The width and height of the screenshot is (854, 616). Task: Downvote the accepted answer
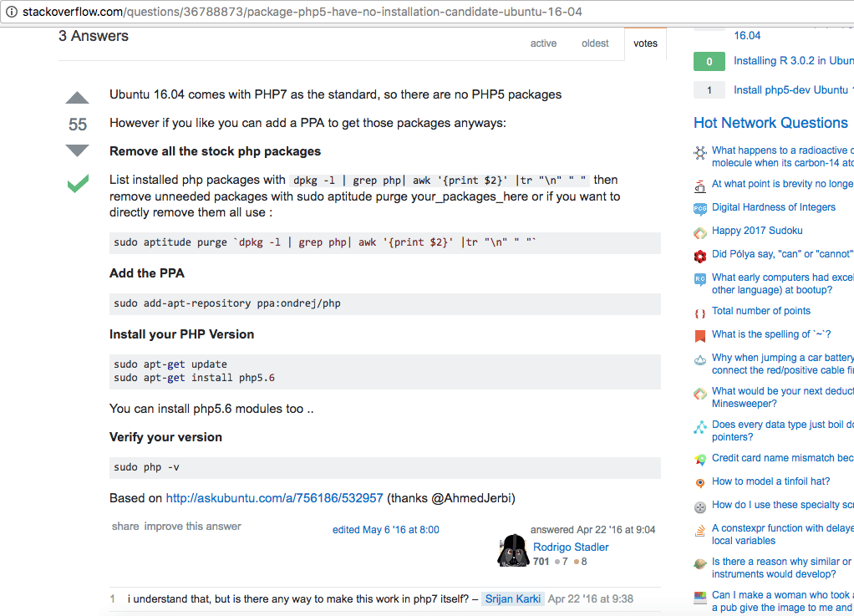77,151
